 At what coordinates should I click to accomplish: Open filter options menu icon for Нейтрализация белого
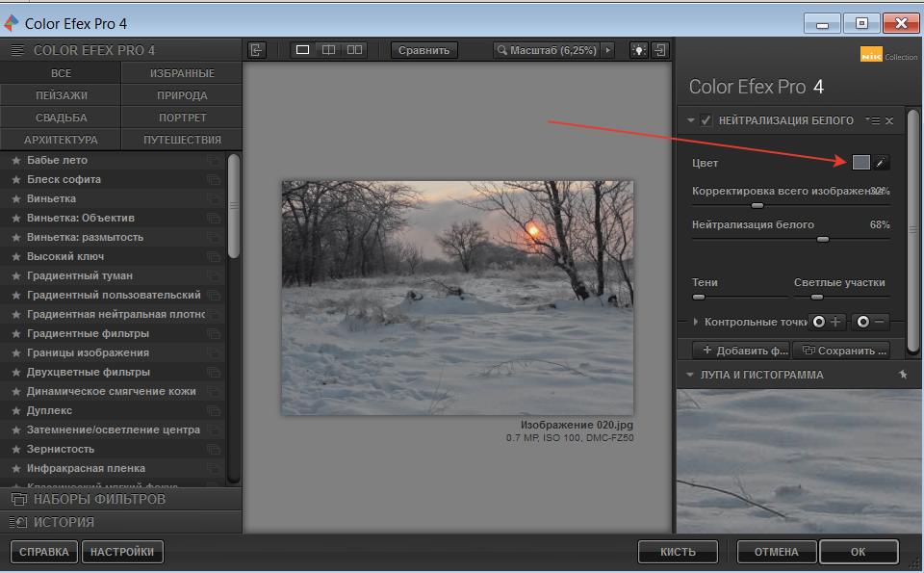point(873,120)
